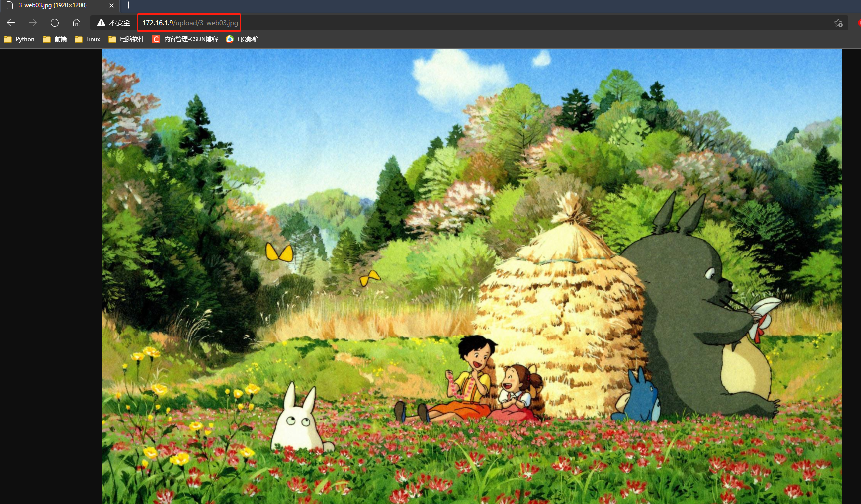Open the Linux bookmarks folder
861x504 pixels.
[x=87, y=39]
